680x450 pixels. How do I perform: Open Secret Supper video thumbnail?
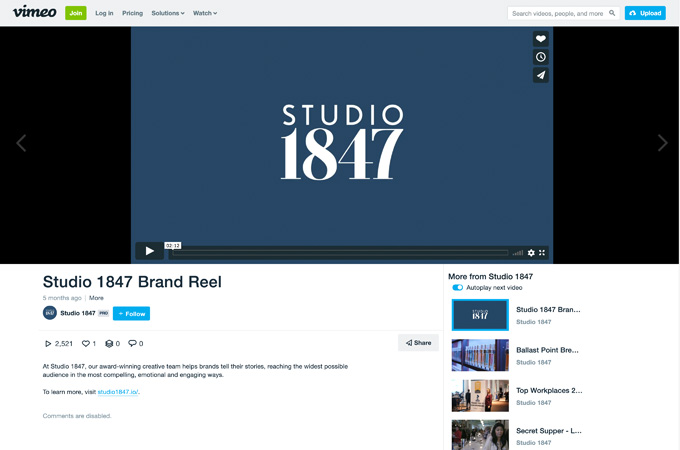coord(480,435)
